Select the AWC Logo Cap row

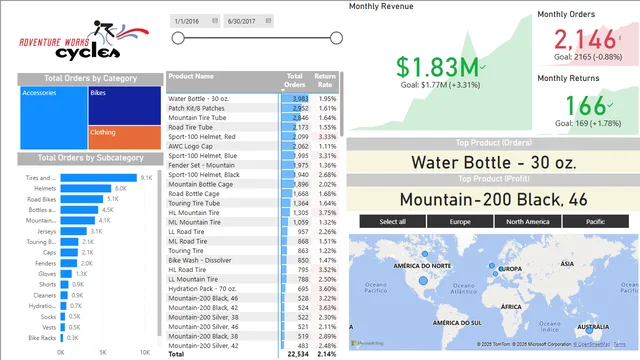252,146
